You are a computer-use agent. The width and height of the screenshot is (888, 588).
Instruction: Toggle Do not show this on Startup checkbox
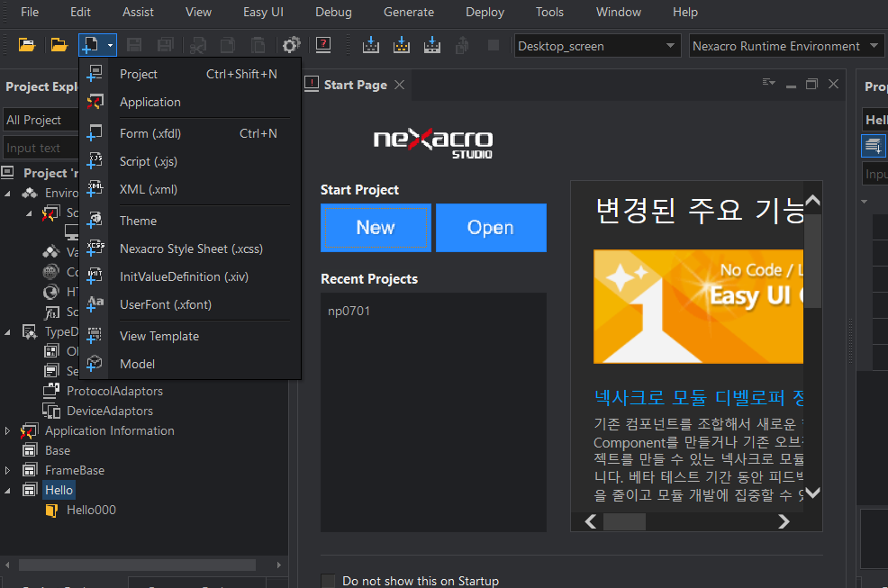pyautogui.click(x=328, y=581)
